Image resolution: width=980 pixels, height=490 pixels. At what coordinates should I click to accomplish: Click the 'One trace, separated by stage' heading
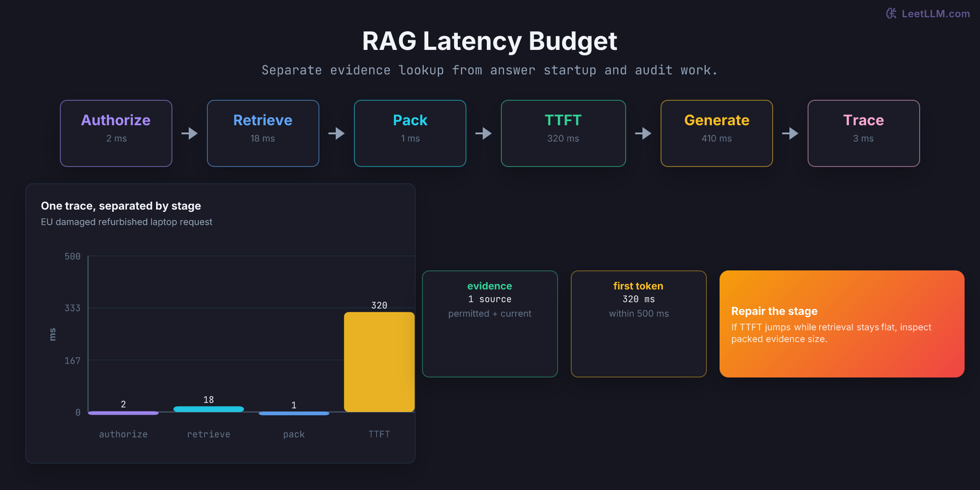point(121,206)
